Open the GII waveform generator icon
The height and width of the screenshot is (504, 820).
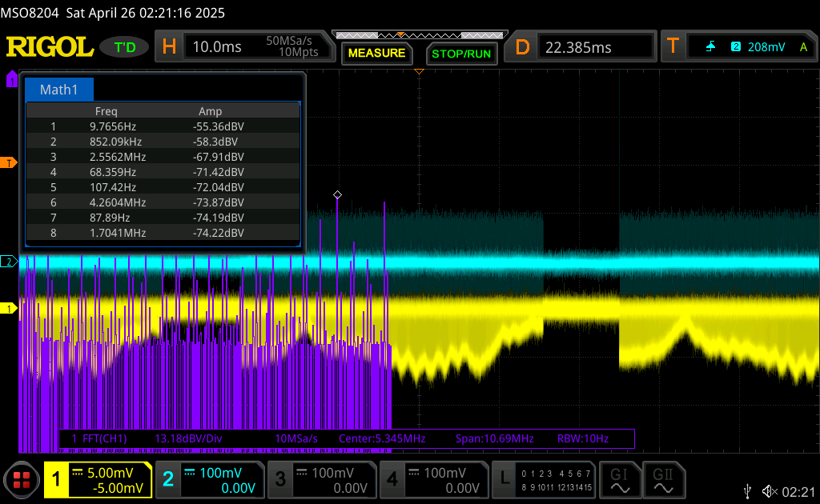(662, 480)
